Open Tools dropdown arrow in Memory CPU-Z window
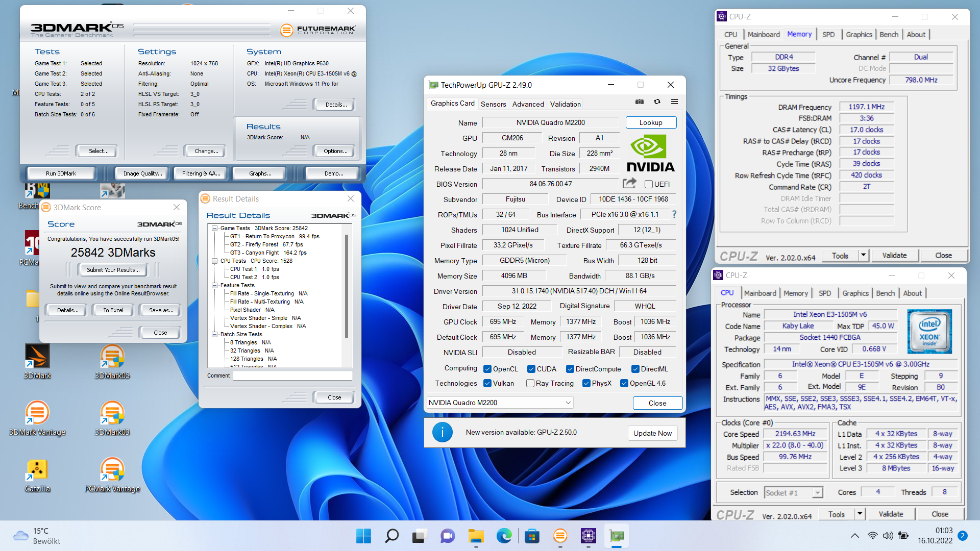The image size is (980, 551). pos(863,255)
